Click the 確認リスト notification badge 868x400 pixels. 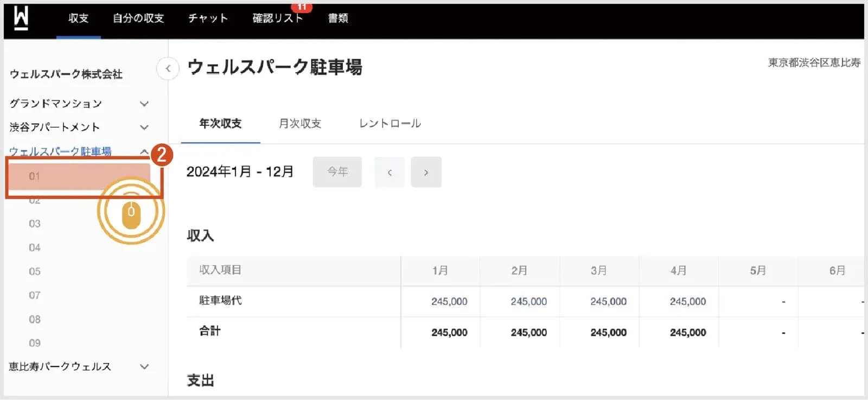tap(302, 7)
